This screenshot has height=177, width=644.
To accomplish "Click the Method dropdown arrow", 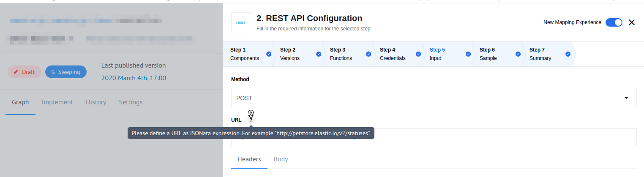I will (626, 98).
